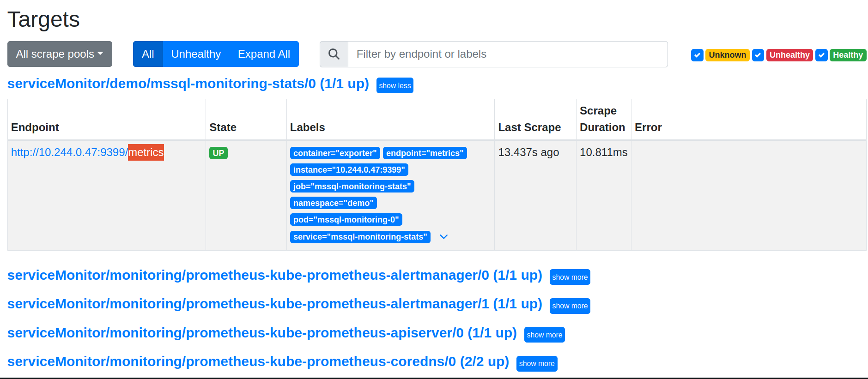Collapse mssql-monitoring-stats with show less

pos(395,85)
